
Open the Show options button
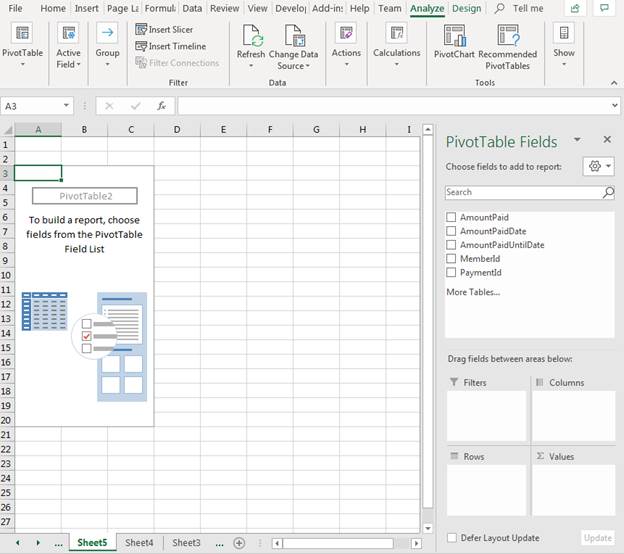coord(564,45)
